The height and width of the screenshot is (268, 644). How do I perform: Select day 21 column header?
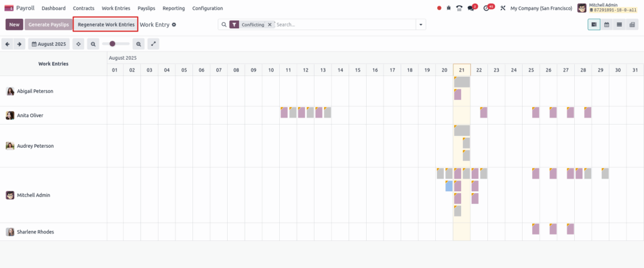[462, 70]
